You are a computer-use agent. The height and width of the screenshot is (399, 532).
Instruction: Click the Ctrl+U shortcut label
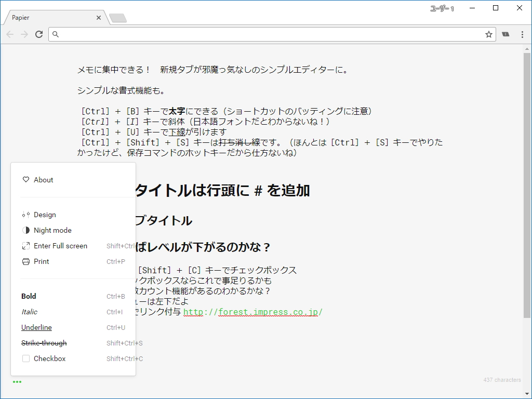pos(116,327)
